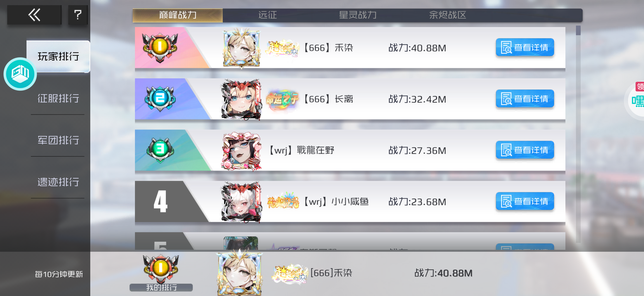Click the ranking list vertical scrollbar thumb
This screenshot has width=644, height=296.
pyautogui.click(x=578, y=30)
